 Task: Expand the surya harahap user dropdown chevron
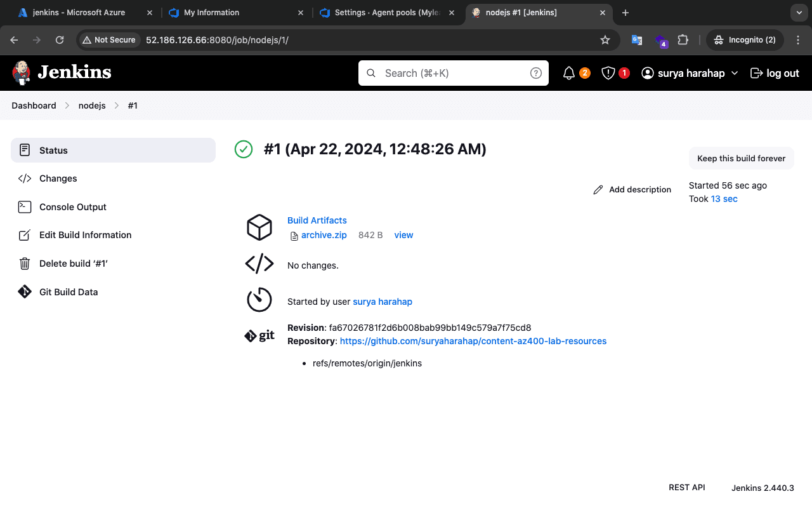click(735, 73)
